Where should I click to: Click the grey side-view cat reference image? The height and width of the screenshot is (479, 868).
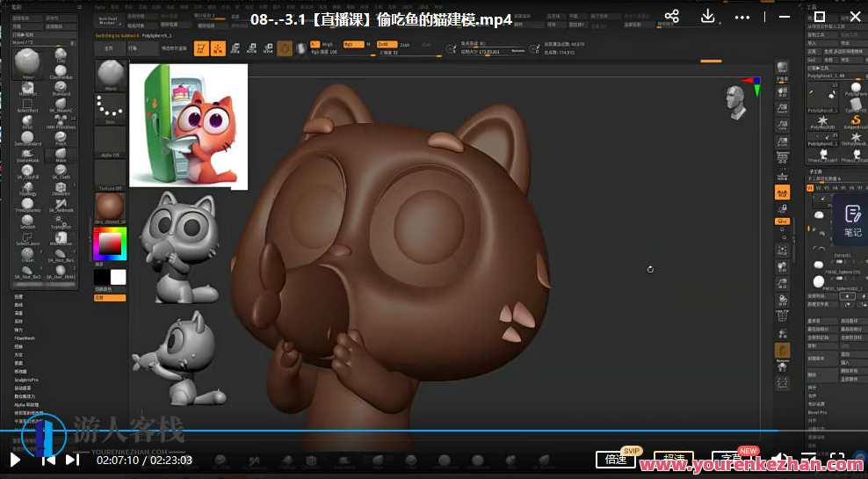[178, 359]
